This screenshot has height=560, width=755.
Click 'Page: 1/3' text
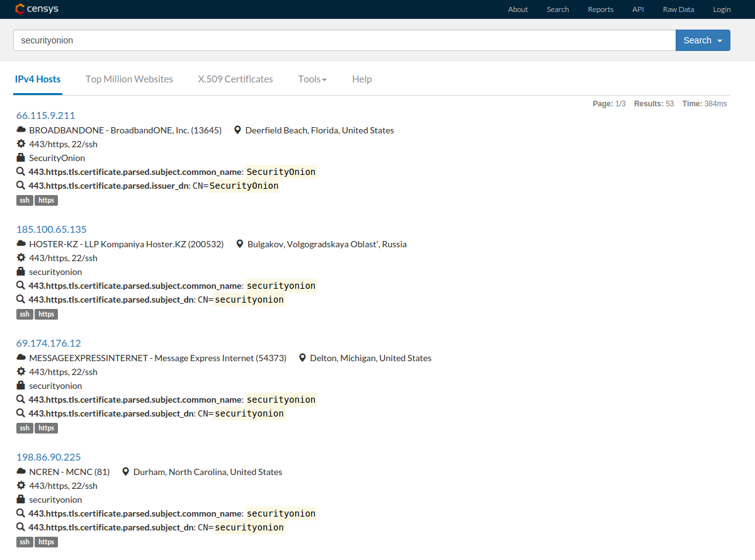609,103
